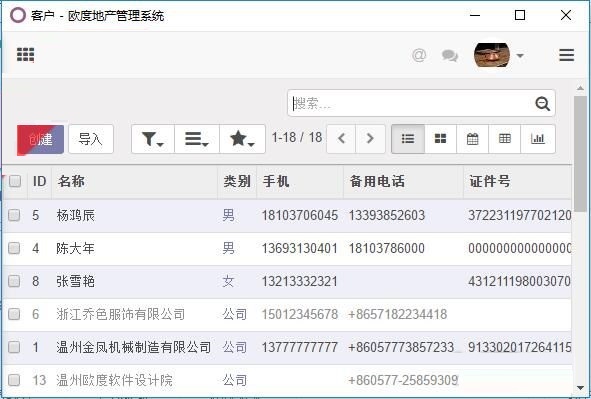Sort by the 类别 column header
The image size is (591, 399).
pyautogui.click(x=237, y=181)
